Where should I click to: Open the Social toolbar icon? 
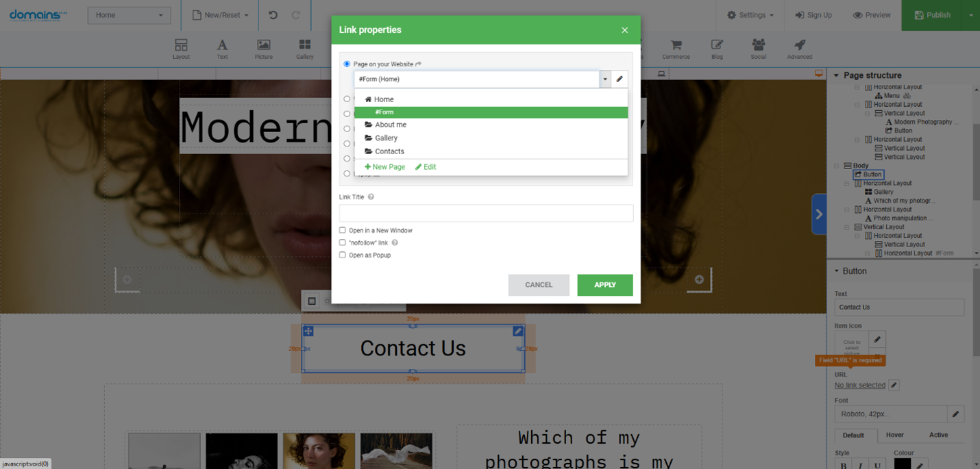coord(758,49)
